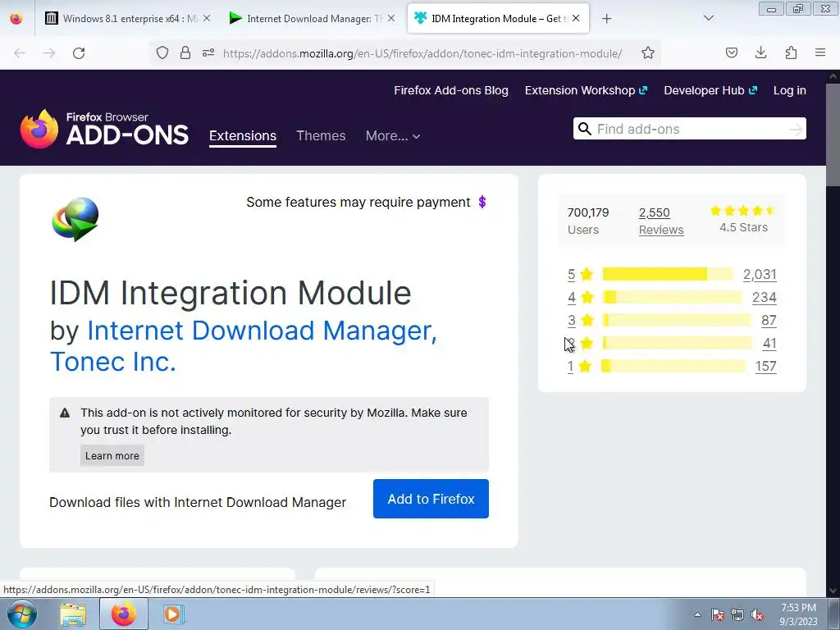Click the 4.5 star rating icons
The height and width of the screenshot is (630, 840).
[742, 211]
